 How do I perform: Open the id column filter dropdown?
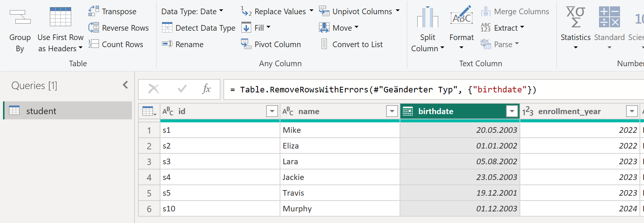tap(272, 111)
